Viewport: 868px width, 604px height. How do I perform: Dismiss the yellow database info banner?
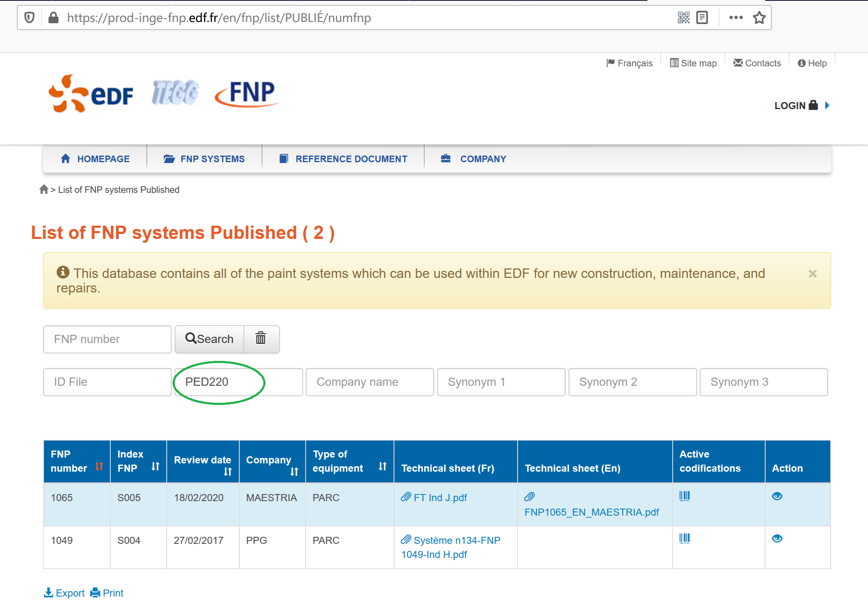pos(812,274)
